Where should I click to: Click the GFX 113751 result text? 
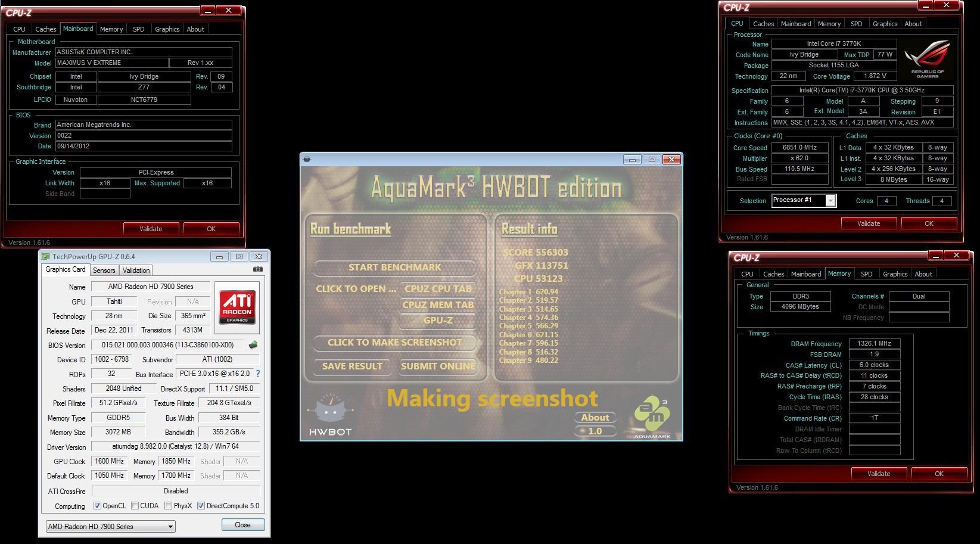pos(542,266)
